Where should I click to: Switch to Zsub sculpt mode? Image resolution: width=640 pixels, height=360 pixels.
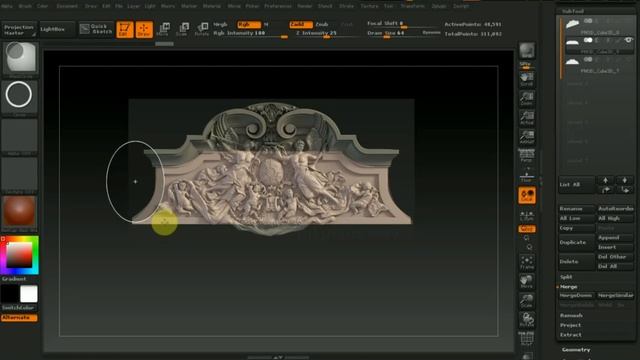(322, 24)
